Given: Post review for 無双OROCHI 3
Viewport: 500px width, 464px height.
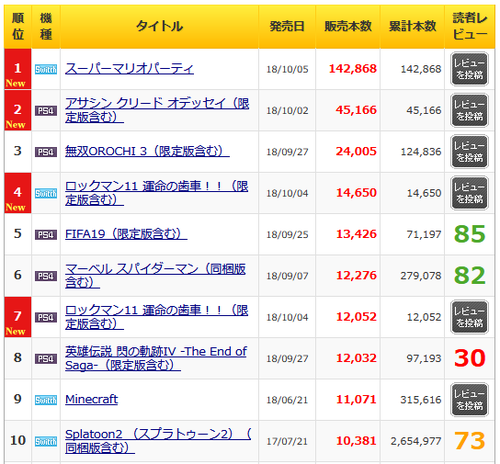Looking at the screenshot, I should pos(470,152).
